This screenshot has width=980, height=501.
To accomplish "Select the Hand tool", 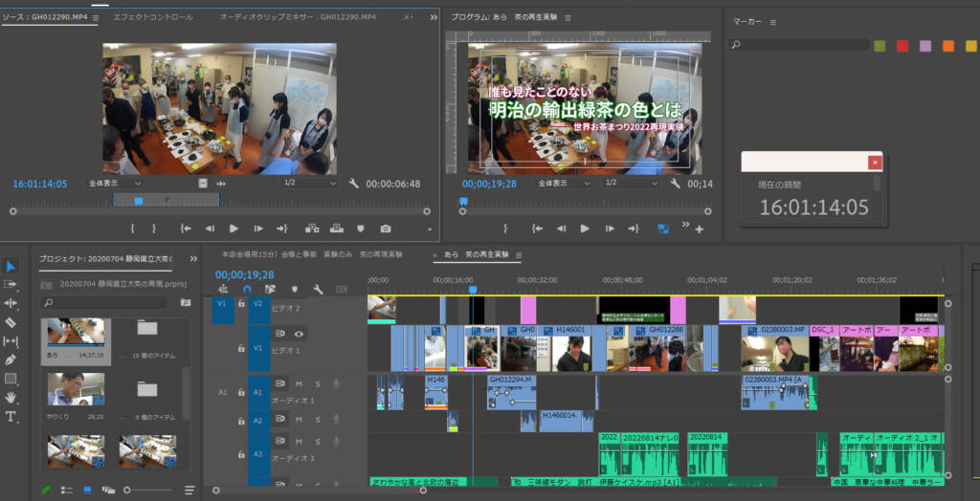I will coord(11,398).
